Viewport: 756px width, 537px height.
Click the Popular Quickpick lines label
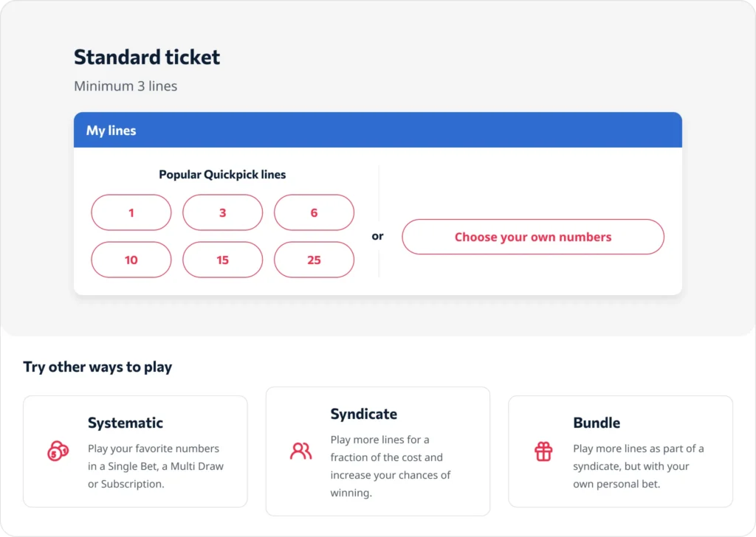[222, 175]
